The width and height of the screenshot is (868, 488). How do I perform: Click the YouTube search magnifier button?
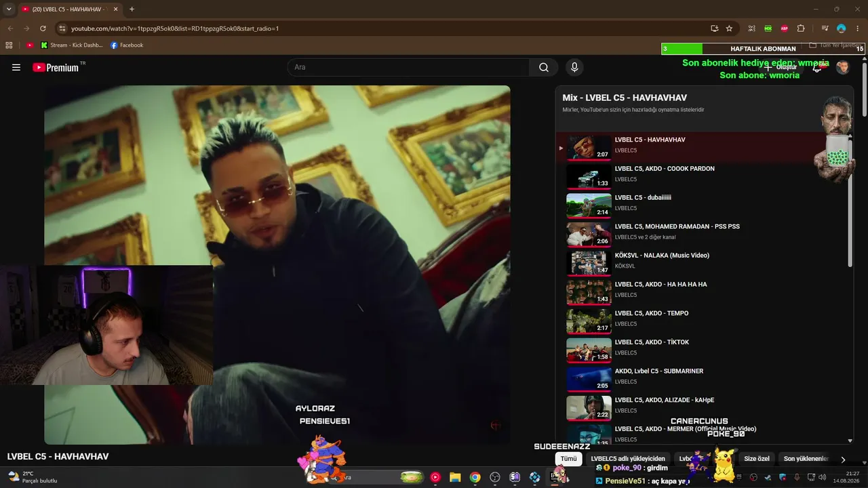click(x=544, y=67)
